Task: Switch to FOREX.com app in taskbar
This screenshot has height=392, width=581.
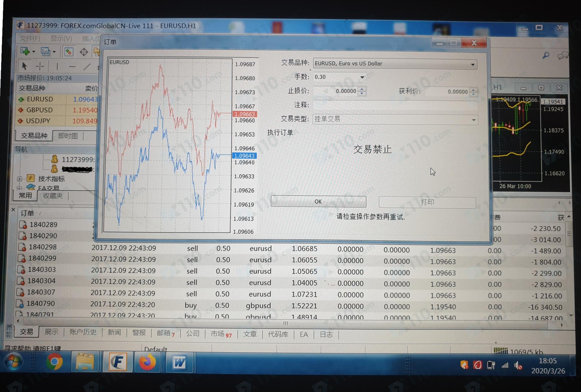Action: [117, 362]
